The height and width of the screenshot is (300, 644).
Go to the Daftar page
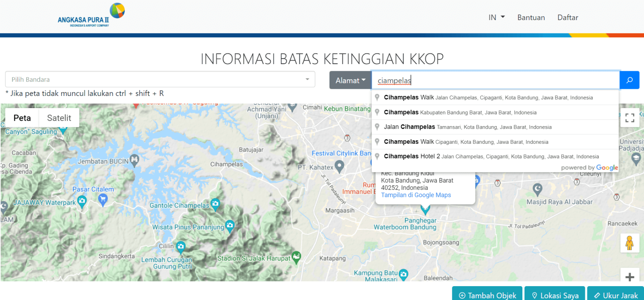pyautogui.click(x=568, y=17)
